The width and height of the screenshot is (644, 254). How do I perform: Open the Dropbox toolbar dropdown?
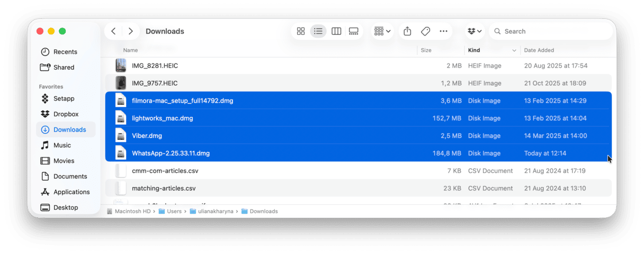[475, 31]
